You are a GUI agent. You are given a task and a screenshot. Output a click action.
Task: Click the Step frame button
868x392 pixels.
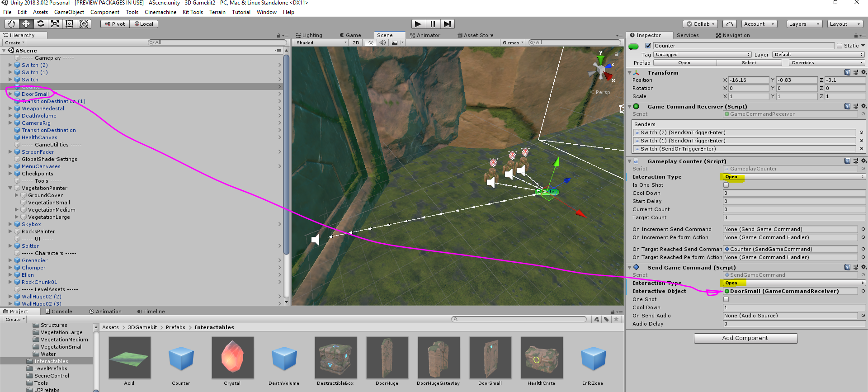[x=447, y=24]
